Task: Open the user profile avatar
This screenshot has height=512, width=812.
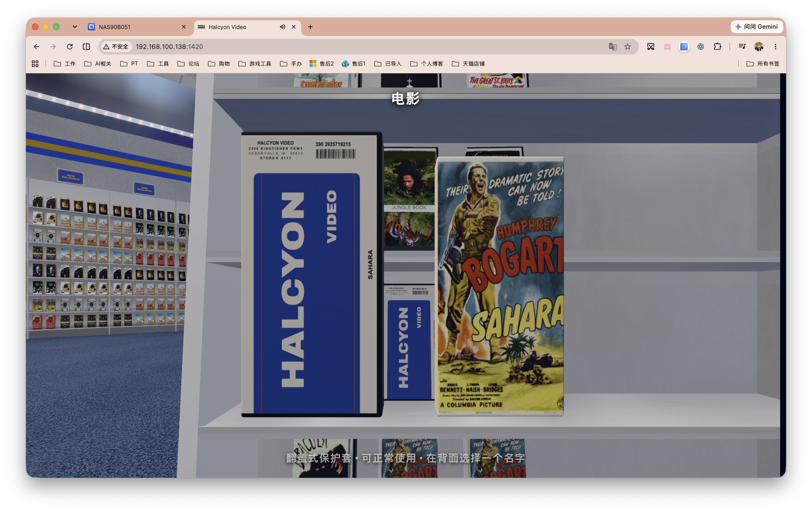Action: pos(759,47)
